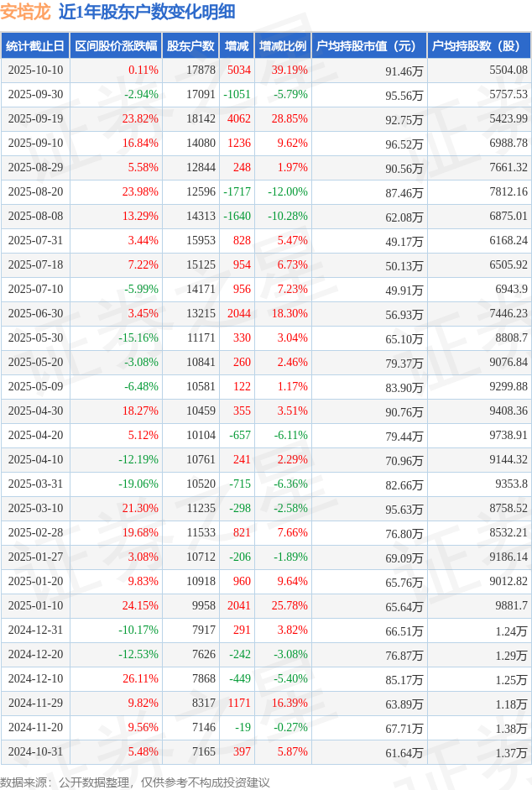Click the 安培龙 stock name in title
This screenshot has height=790, width=532.
(x=25, y=12)
